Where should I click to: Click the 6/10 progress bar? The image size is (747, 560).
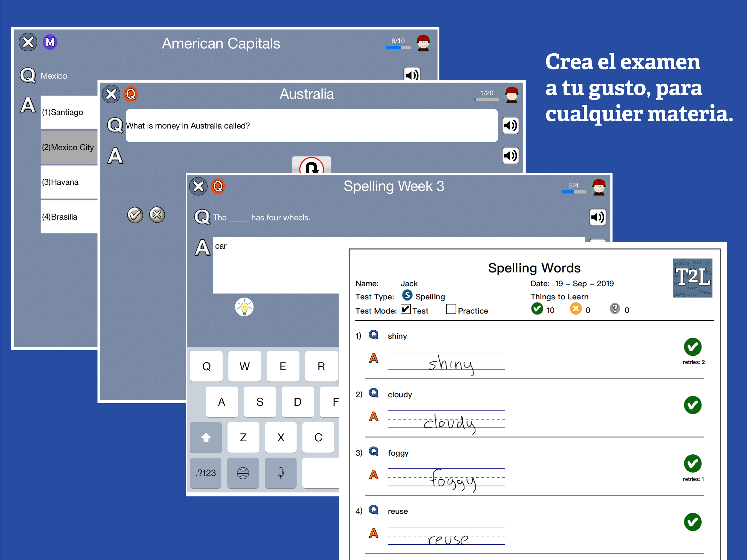click(x=398, y=48)
